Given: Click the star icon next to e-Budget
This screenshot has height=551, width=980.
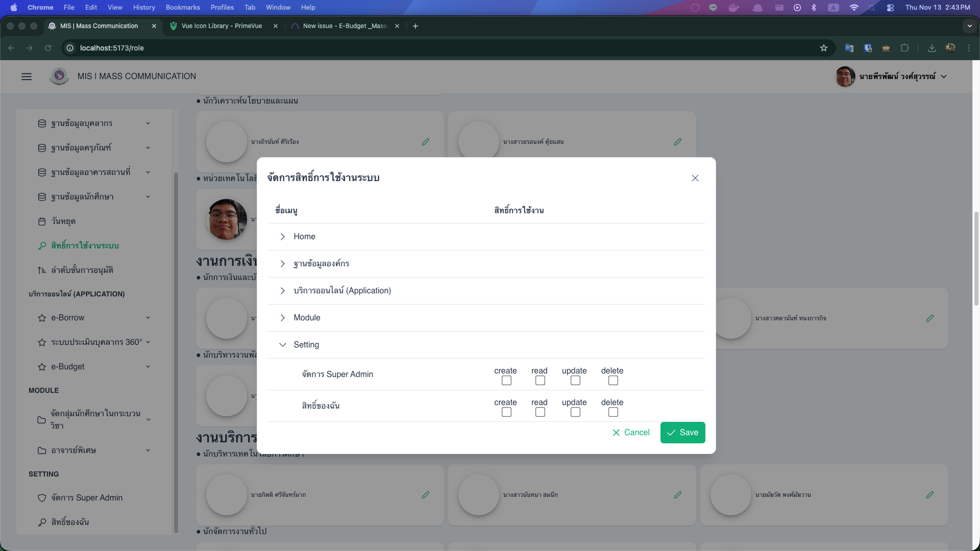Looking at the screenshot, I should [x=42, y=367].
